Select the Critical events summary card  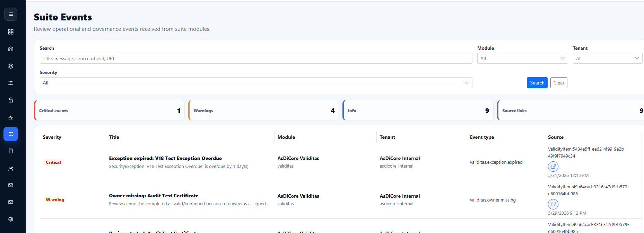pyautogui.click(x=109, y=110)
